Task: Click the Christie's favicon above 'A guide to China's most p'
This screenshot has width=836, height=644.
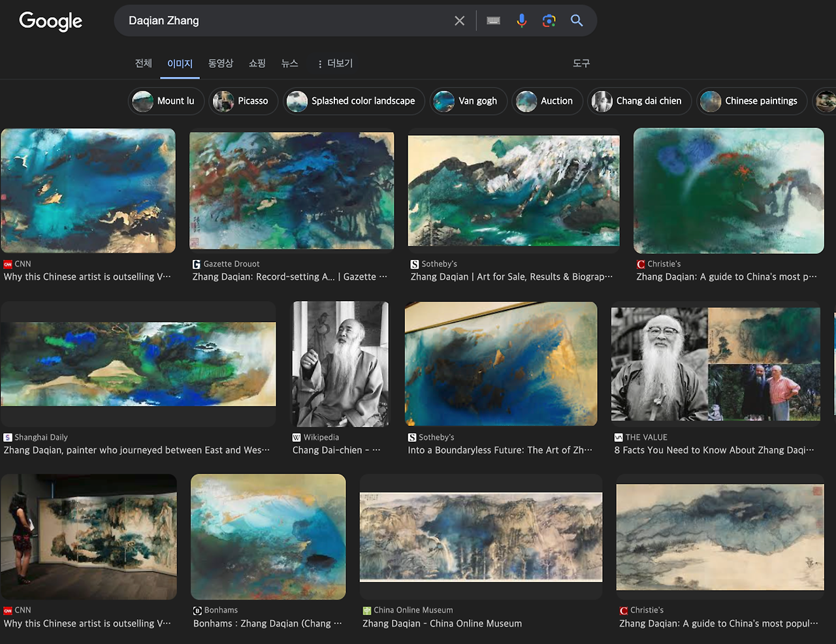Action: pyautogui.click(x=641, y=265)
